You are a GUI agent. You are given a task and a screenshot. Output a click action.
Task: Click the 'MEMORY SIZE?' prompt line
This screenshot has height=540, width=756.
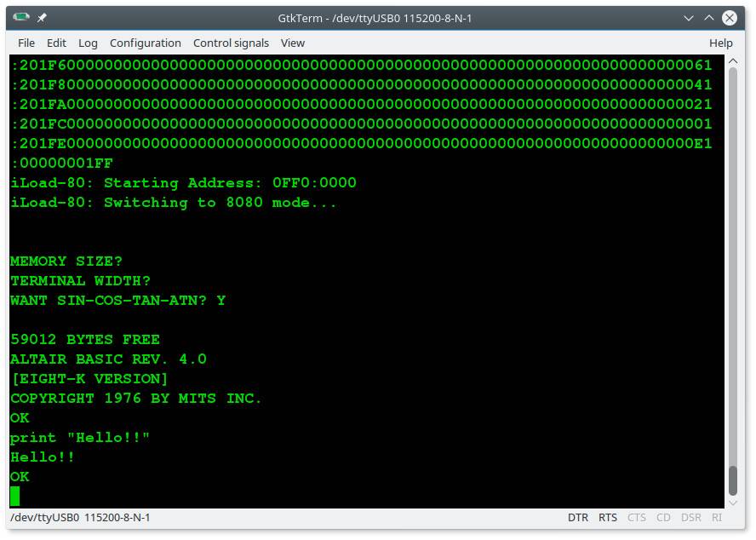click(x=66, y=261)
